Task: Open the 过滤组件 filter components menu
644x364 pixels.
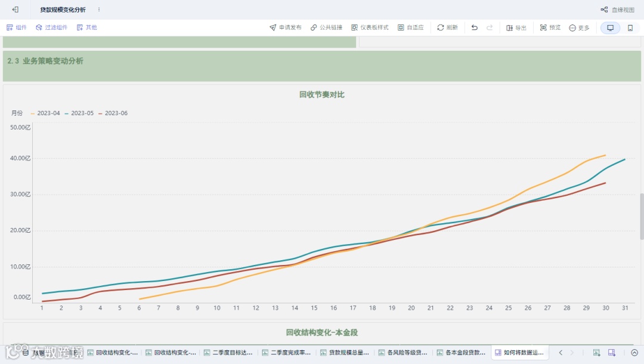Action: point(51,27)
